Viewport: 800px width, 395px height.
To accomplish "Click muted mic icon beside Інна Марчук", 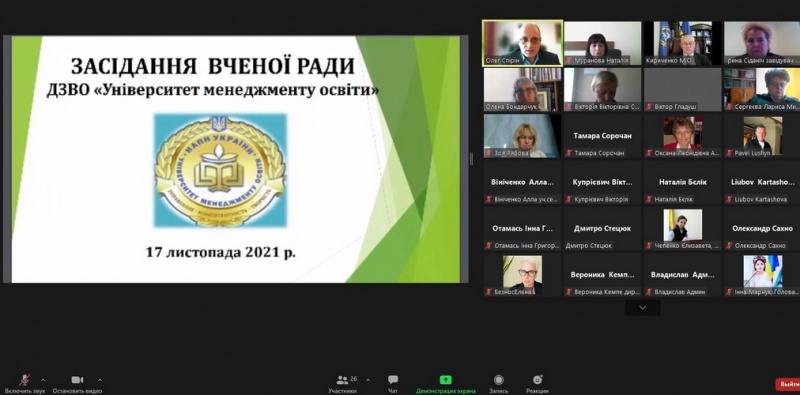I will click(729, 292).
